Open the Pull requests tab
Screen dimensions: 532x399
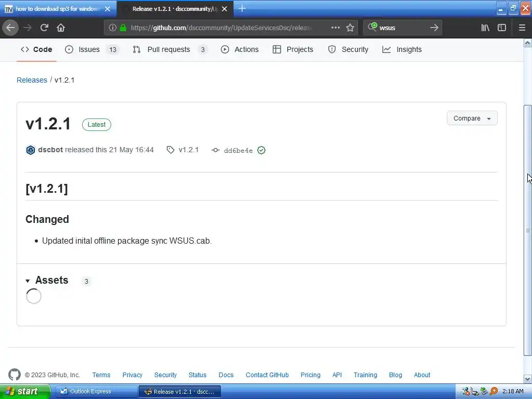pos(170,49)
